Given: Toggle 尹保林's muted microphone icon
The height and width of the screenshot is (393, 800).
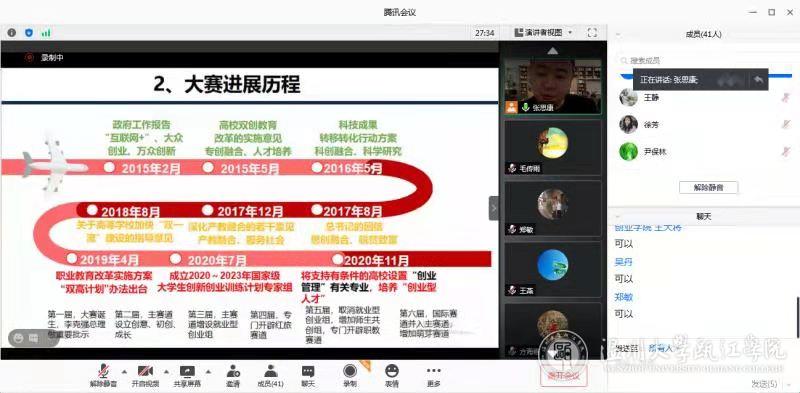Looking at the screenshot, I should click(x=786, y=152).
